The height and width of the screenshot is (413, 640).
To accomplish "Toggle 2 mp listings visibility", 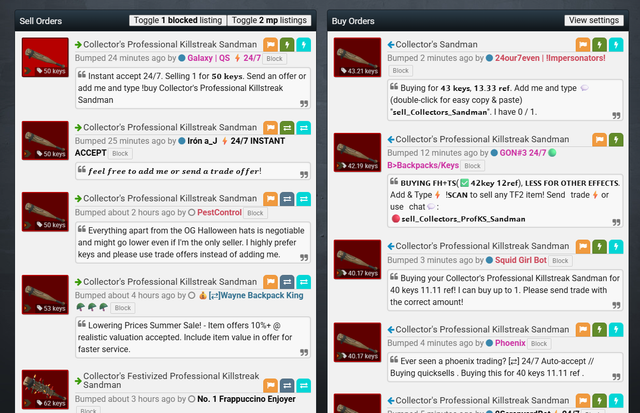I will [x=269, y=20].
